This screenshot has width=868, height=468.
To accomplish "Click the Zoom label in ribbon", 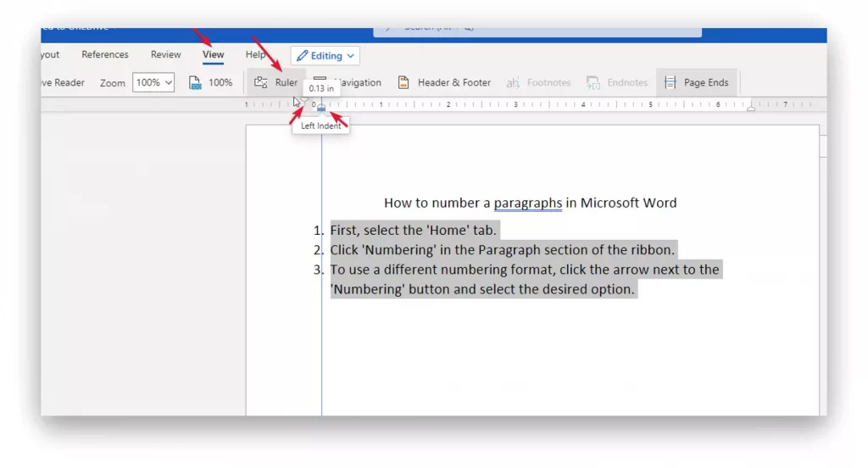I will click(113, 82).
